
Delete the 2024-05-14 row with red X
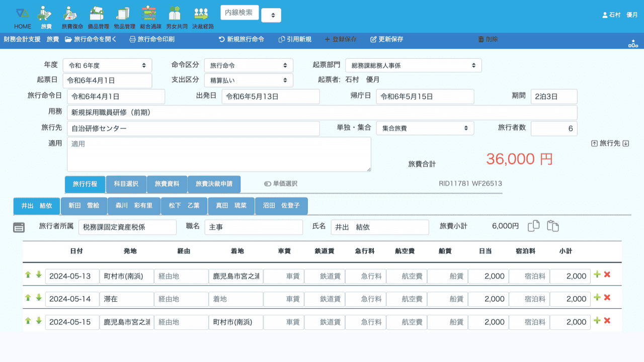pos(607,298)
